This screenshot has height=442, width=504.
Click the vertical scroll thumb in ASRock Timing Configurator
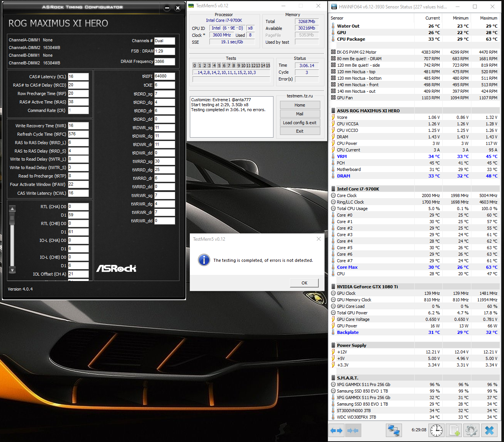pos(12,219)
